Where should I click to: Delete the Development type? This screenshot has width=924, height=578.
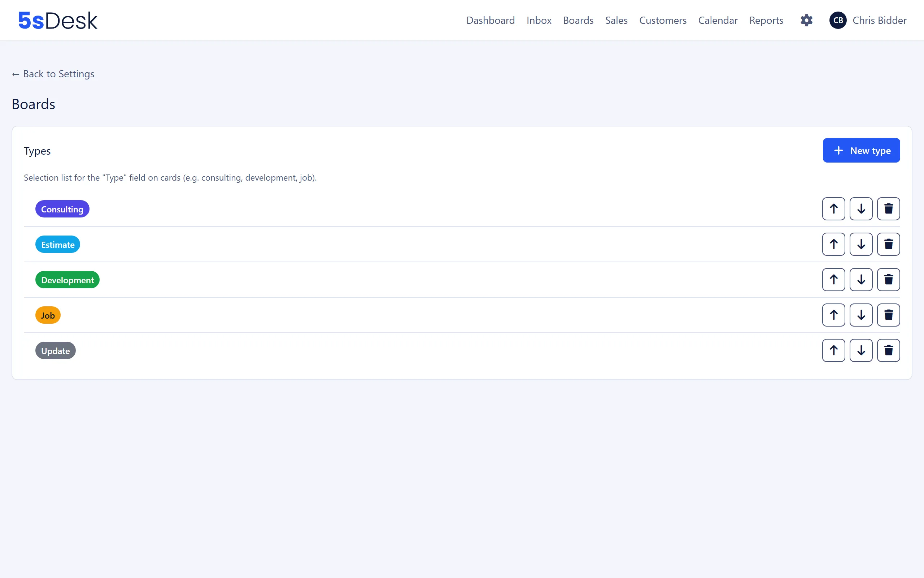pyautogui.click(x=889, y=280)
